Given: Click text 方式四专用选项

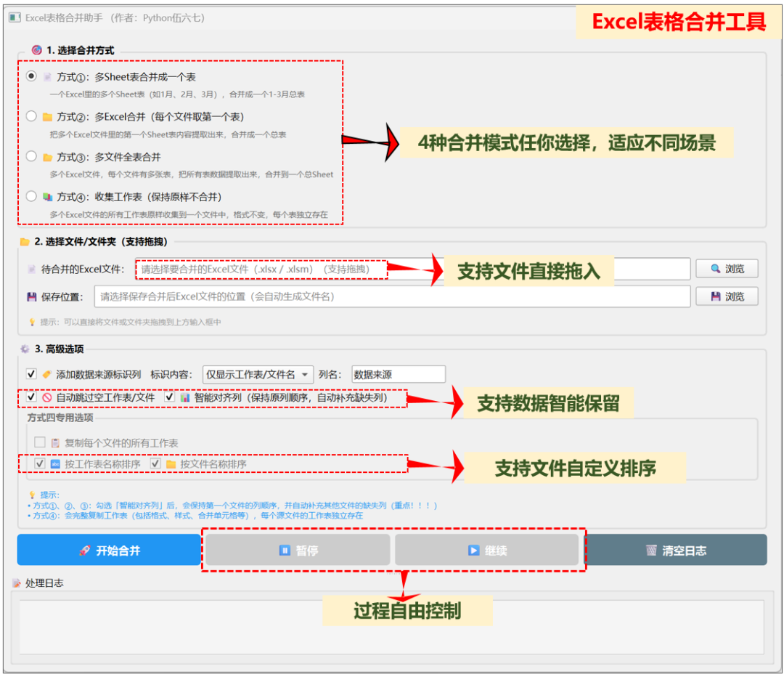Looking at the screenshot, I should 60,417.
